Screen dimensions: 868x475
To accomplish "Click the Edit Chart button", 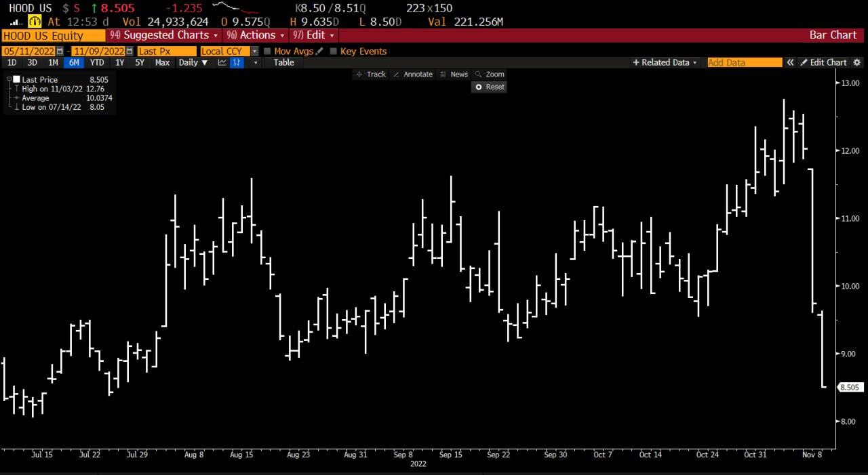I will [x=823, y=62].
